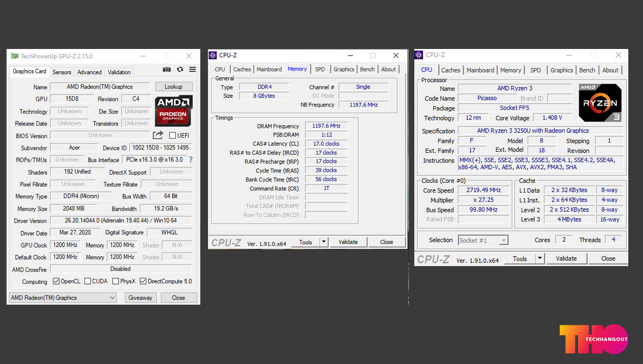Screen dimensions: 643x364
Task: Click the Digital Signature value WHQL
Action: [169, 232]
